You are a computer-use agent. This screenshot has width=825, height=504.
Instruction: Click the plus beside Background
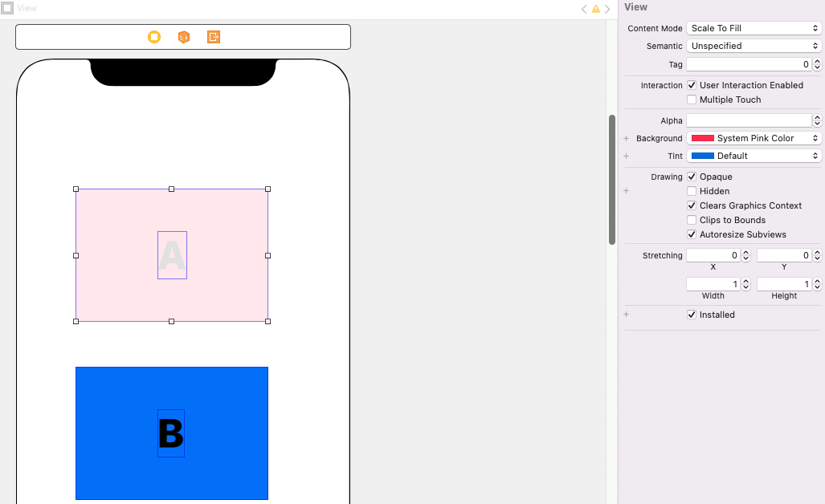[x=626, y=138]
